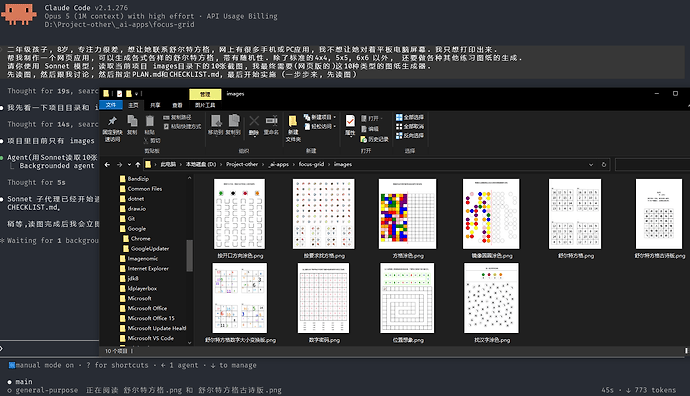Click Invert selection (反向选择)

point(409,136)
